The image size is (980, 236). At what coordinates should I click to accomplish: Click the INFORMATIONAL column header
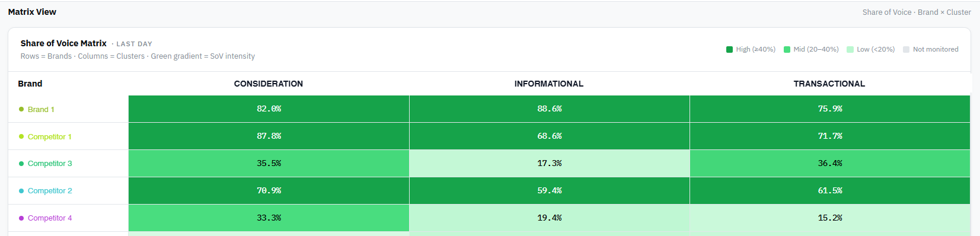(x=549, y=84)
